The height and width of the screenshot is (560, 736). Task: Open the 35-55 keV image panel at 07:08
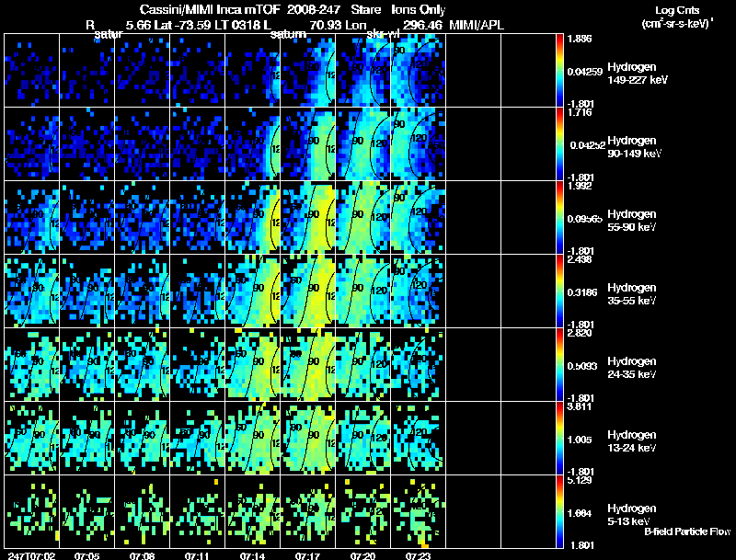tap(143, 291)
